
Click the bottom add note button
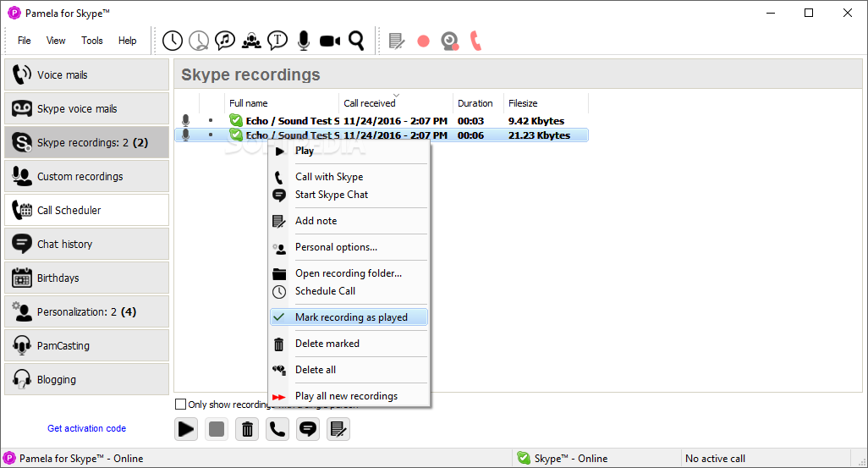pyautogui.click(x=338, y=429)
